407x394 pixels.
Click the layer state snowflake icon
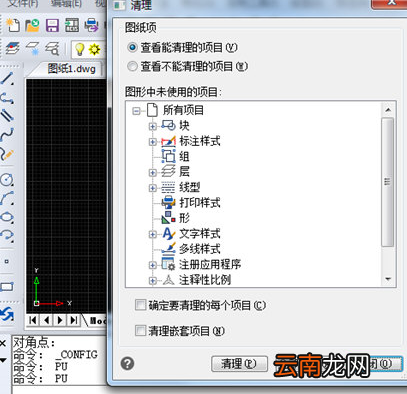[x=32, y=49]
